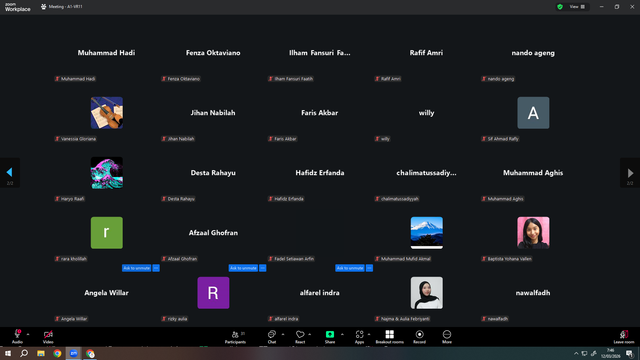The image size is (640, 360).
Task: Click the large willy participant name
Action: (x=427, y=113)
